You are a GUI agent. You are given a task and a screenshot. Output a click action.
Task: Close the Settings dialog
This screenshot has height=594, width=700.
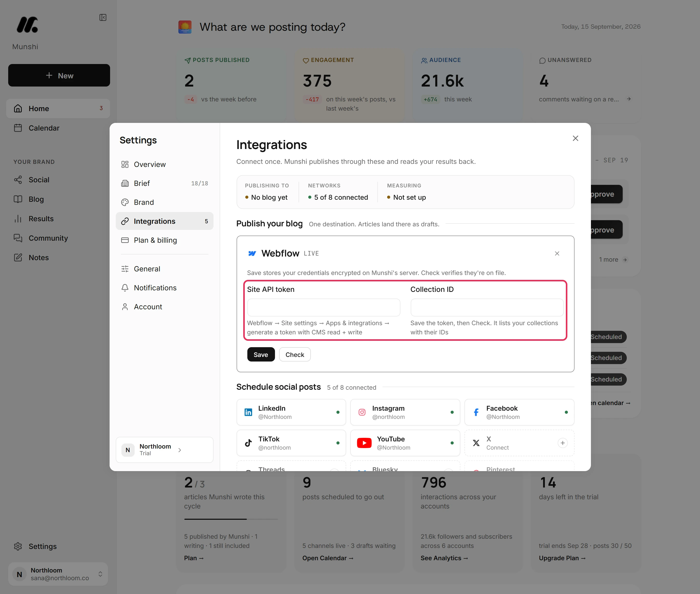point(575,139)
